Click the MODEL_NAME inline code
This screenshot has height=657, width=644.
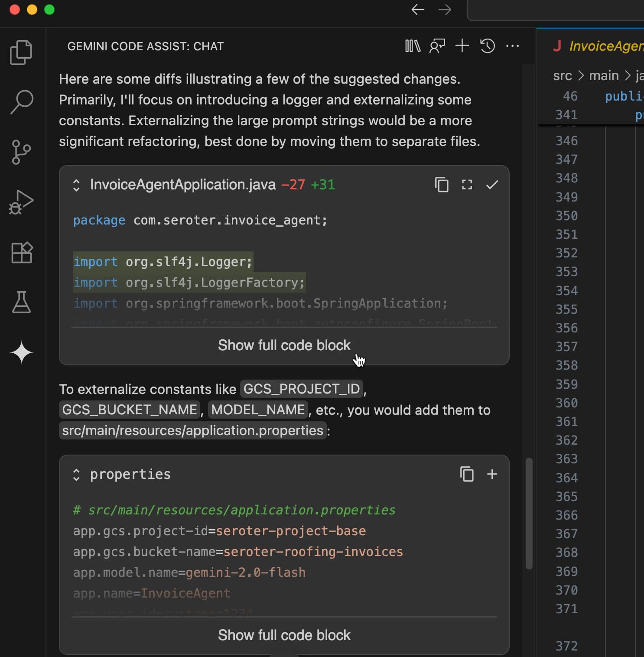(x=258, y=410)
